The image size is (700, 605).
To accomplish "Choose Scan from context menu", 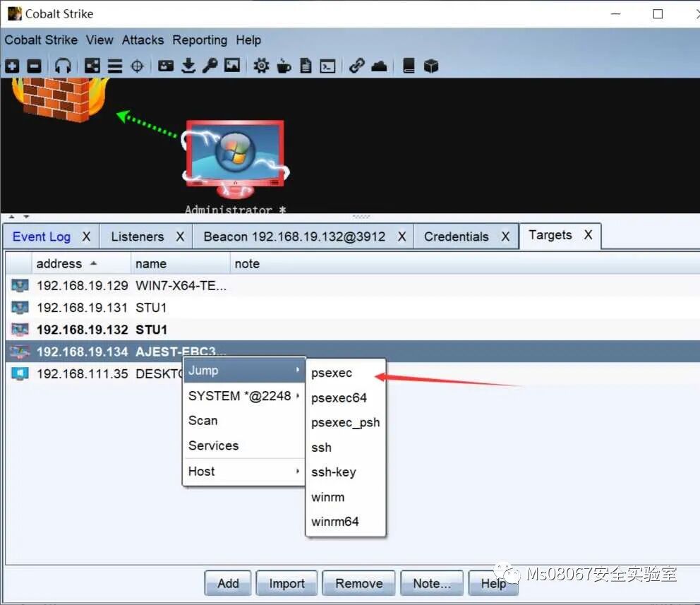I will tap(244, 421).
